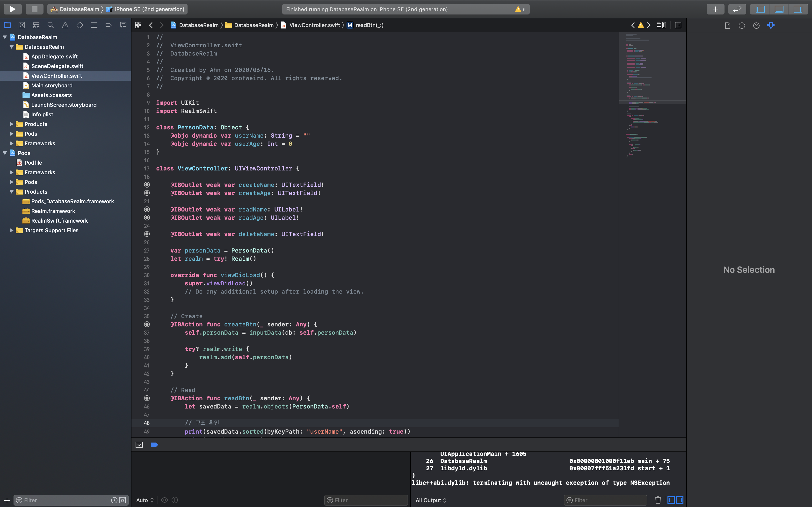The image size is (812, 507).
Task: Click the Run (play) button
Action: click(x=12, y=9)
